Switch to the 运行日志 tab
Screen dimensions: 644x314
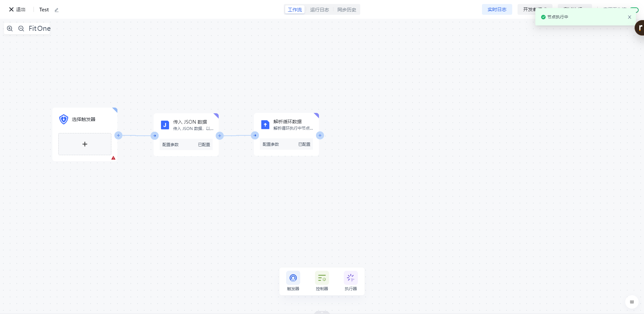click(319, 10)
